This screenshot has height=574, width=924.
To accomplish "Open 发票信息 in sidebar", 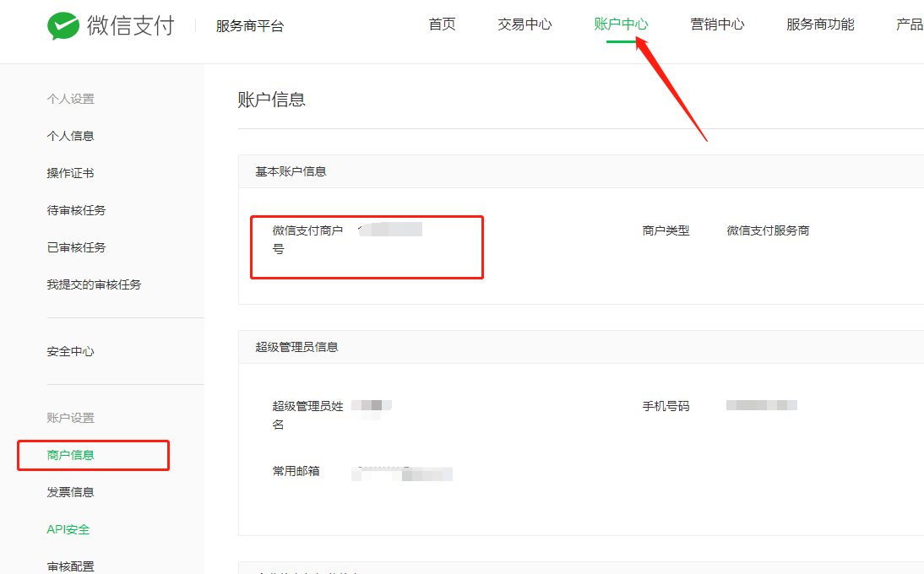I will click(71, 492).
